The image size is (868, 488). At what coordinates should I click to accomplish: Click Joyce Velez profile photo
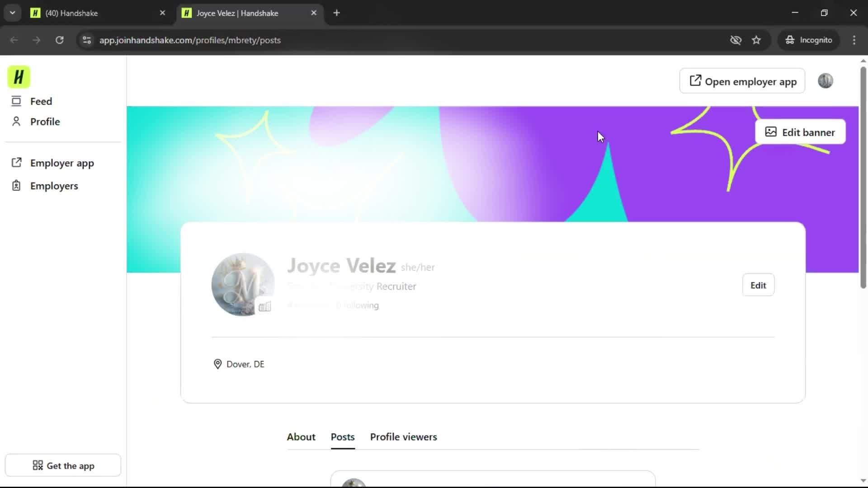[x=243, y=284]
